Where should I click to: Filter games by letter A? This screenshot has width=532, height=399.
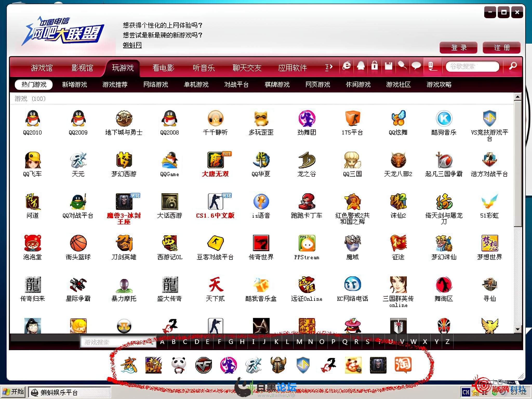[x=162, y=342]
